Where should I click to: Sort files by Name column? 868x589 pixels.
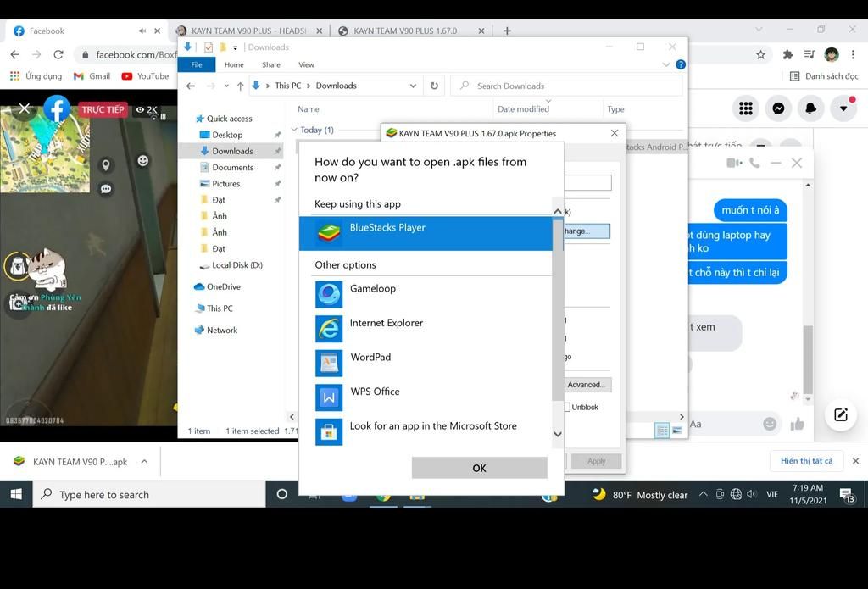click(309, 109)
